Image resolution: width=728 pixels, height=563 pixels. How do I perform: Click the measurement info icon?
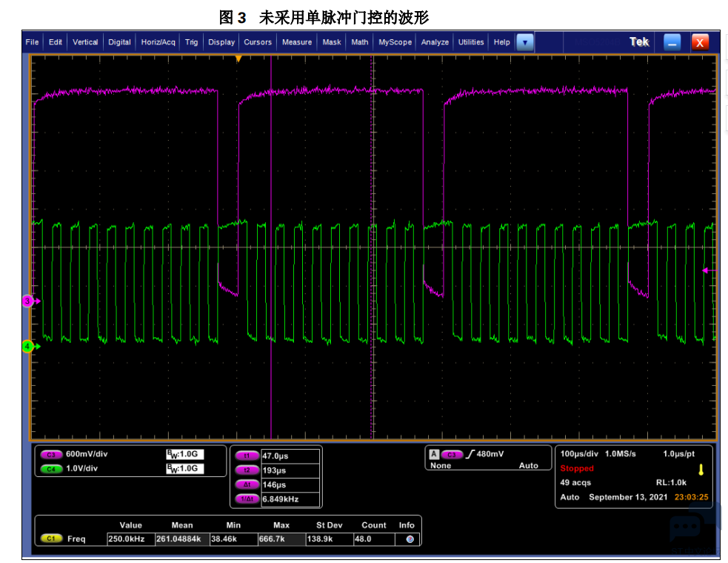410,539
